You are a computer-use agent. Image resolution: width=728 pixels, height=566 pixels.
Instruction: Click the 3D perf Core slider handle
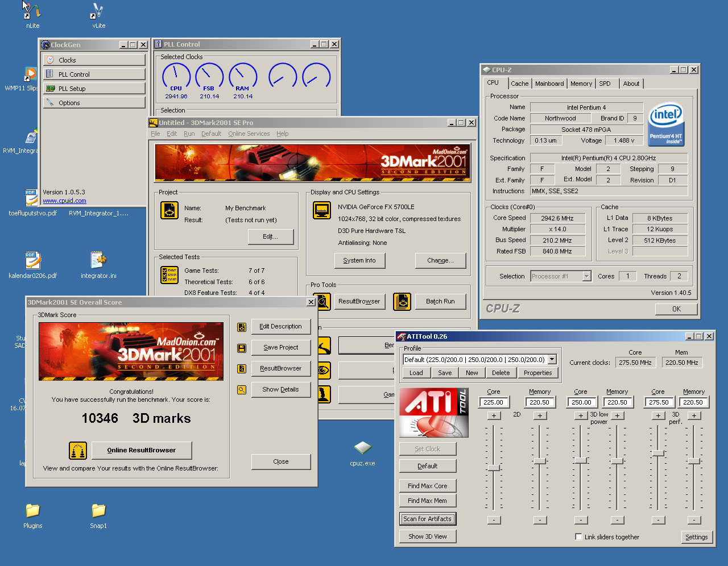658,453
